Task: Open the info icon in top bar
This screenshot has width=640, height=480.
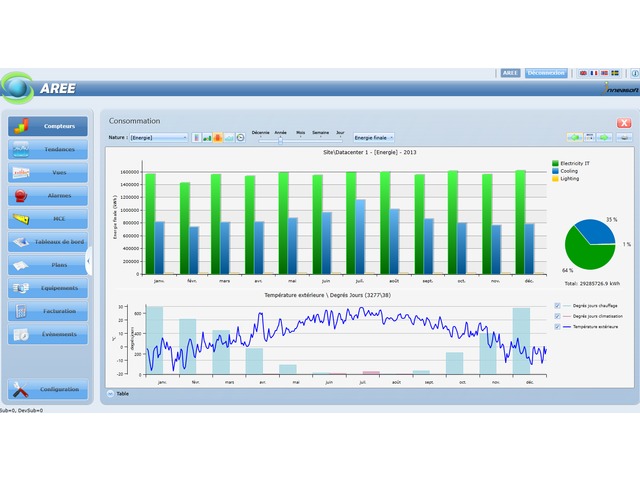Action: (x=634, y=73)
